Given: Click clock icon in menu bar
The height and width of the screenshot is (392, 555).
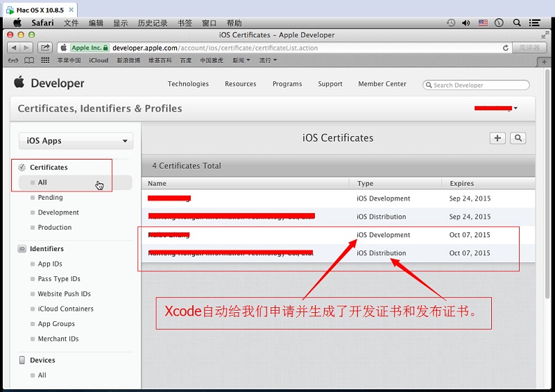Looking at the screenshot, I should point(499,23).
